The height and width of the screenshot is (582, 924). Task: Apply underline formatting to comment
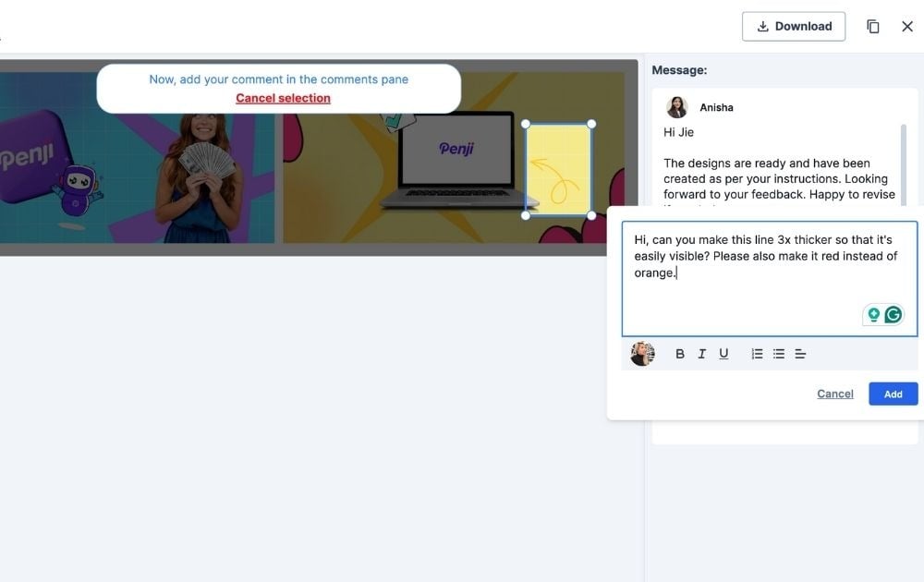click(x=723, y=354)
